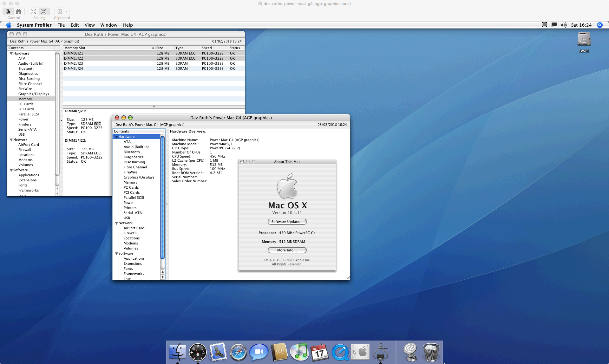609x364 pixels.
Task: Collapse Hardware section in back window
Action: click(x=11, y=54)
